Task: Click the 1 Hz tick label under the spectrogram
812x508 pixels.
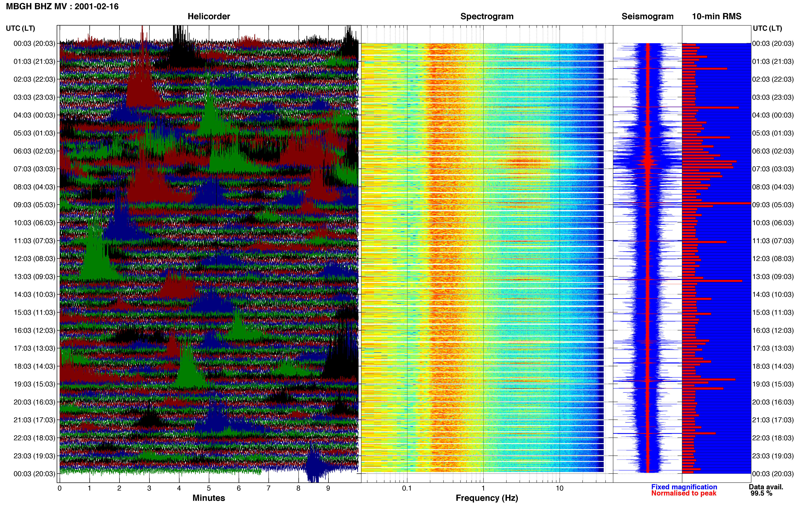Action: tap(483, 488)
